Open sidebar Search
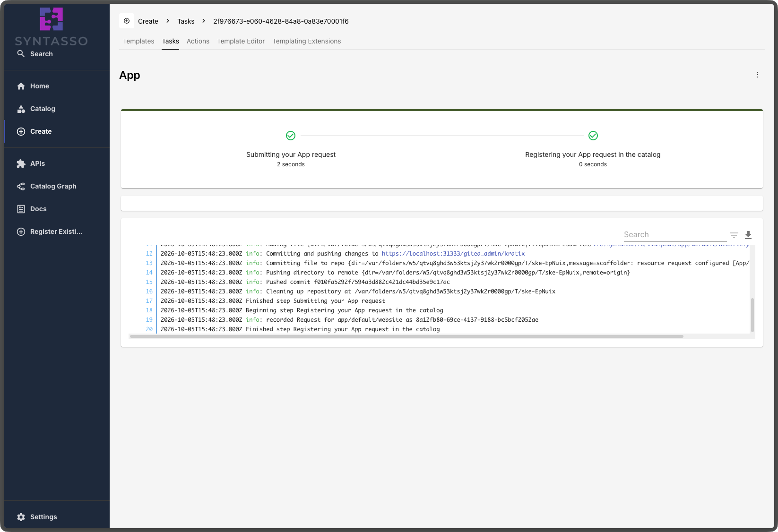The height and width of the screenshot is (532, 778). click(35, 54)
